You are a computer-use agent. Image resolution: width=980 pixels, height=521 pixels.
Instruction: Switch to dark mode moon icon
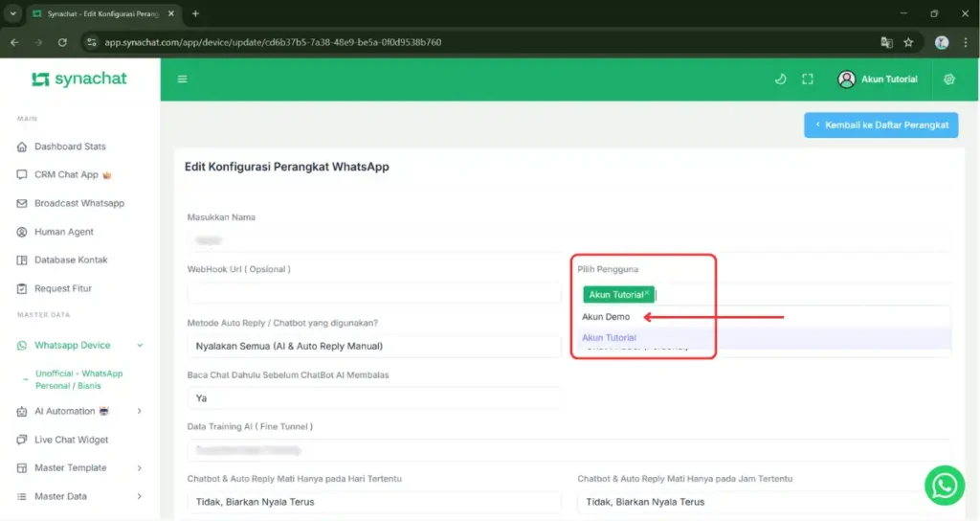click(x=781, y=79)
